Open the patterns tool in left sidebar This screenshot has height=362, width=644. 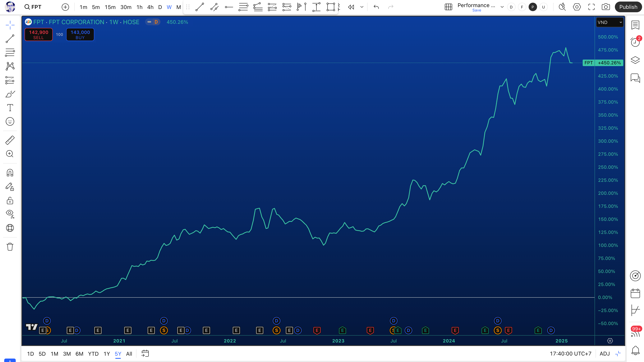tap(10, 66)
